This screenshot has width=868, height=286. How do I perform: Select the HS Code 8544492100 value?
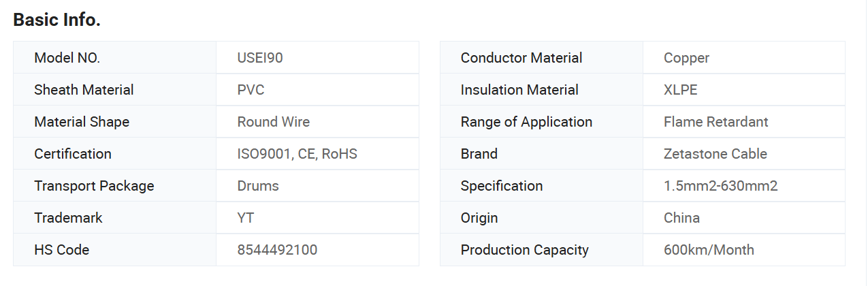click(277, 250)
